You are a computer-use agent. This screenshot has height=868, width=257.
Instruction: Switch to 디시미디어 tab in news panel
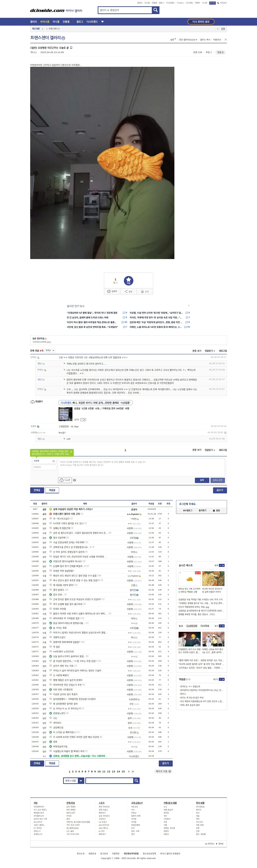pyautogui.click(x=192, y=626)
